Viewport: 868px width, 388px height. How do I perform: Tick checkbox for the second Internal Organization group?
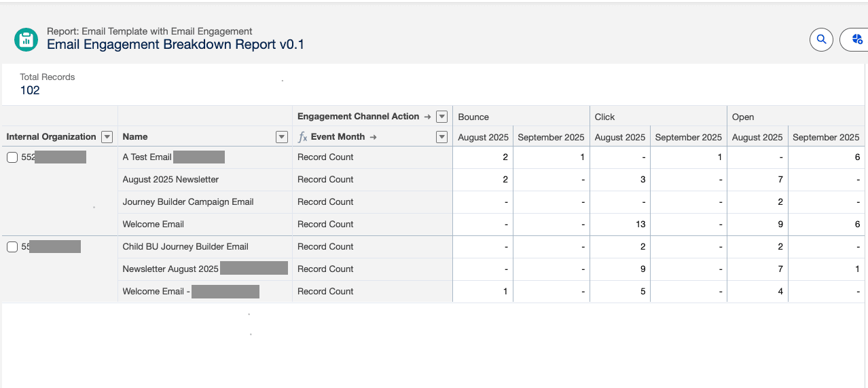[12, 247]
